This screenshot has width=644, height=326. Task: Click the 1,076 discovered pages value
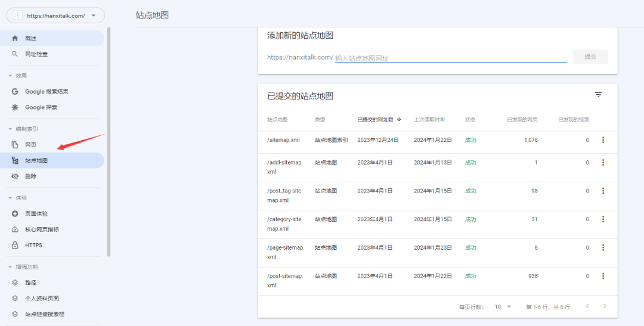pos(531,140)
